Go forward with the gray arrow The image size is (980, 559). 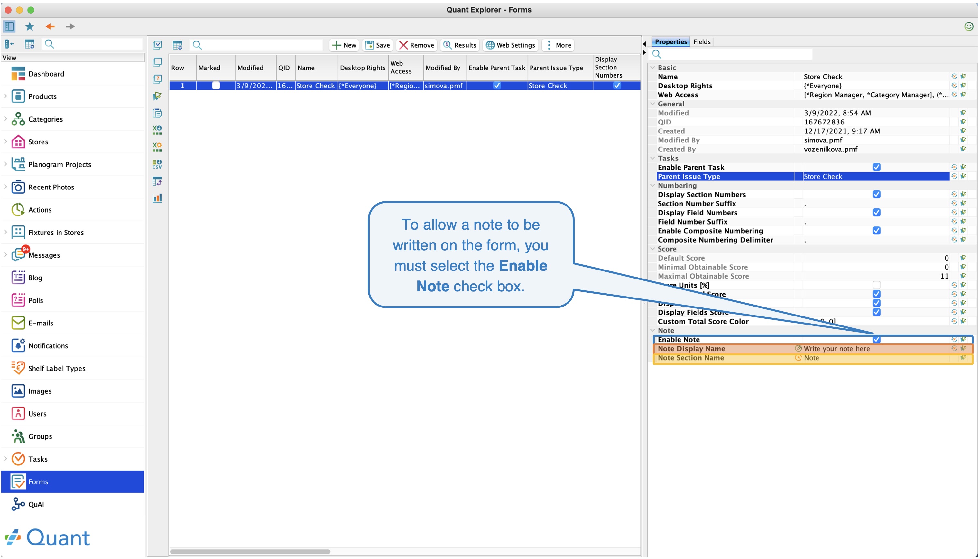(70, 26)
